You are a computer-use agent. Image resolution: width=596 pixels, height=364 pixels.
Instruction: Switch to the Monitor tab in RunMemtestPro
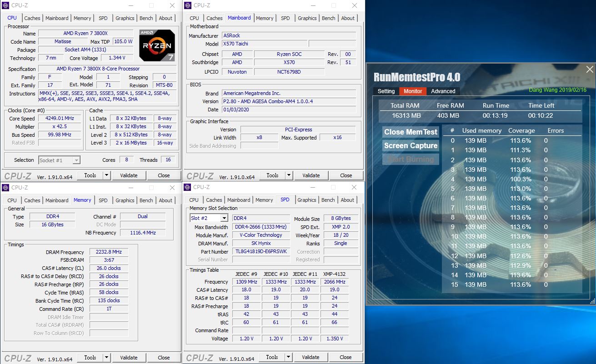tap(413, 91)
